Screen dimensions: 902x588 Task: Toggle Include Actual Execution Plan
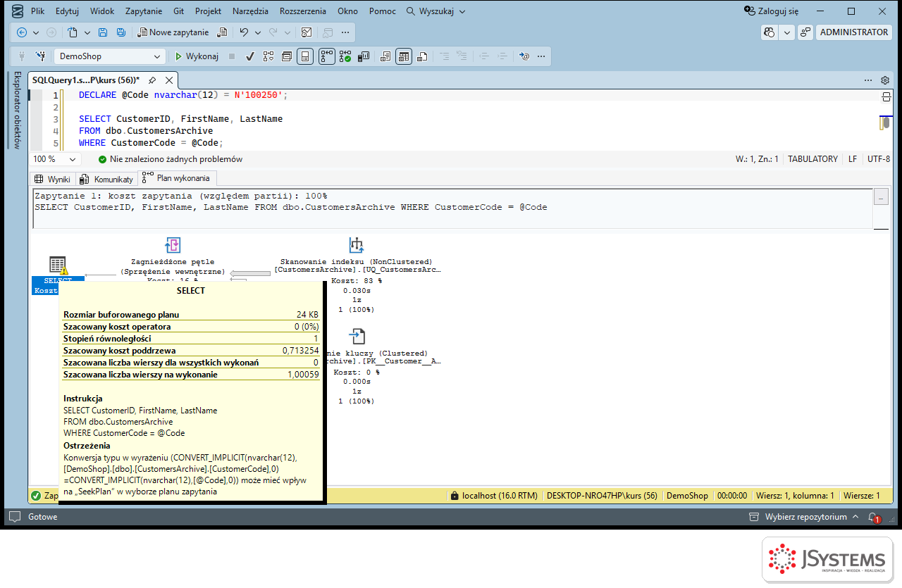click(x=327, y=56)
